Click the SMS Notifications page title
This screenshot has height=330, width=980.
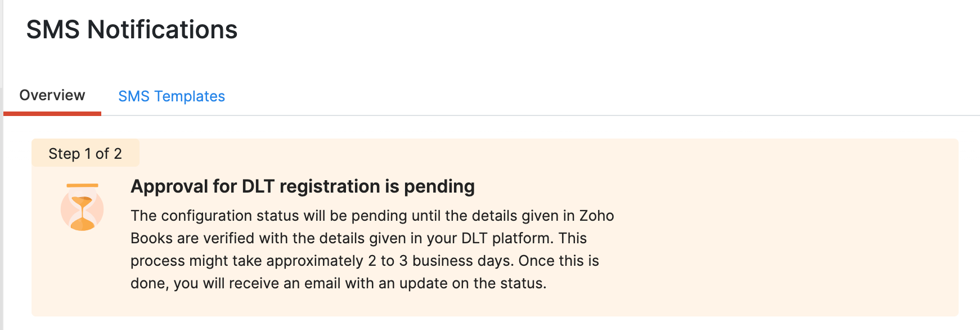coord(132,30)
